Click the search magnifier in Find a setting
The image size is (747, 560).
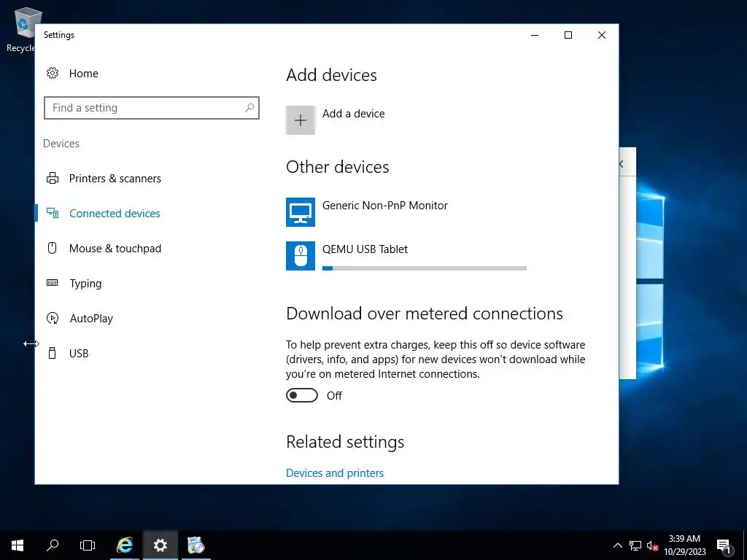(249, 108)
